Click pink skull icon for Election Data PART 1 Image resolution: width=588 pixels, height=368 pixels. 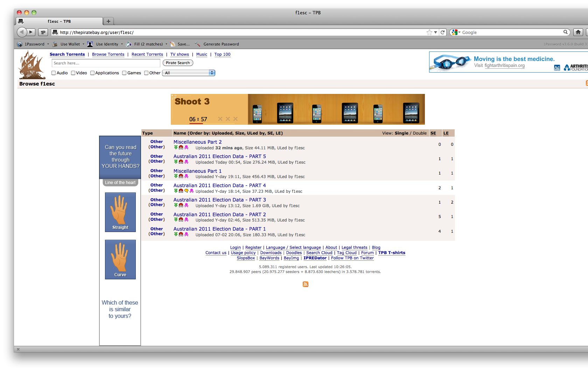click(186, 234)
